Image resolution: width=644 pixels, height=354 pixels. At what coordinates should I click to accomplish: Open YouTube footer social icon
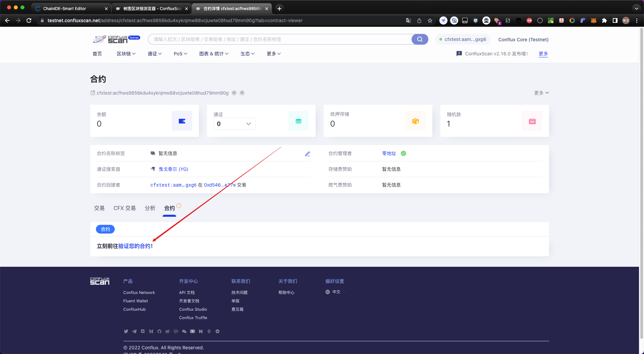tap(193, 331)
